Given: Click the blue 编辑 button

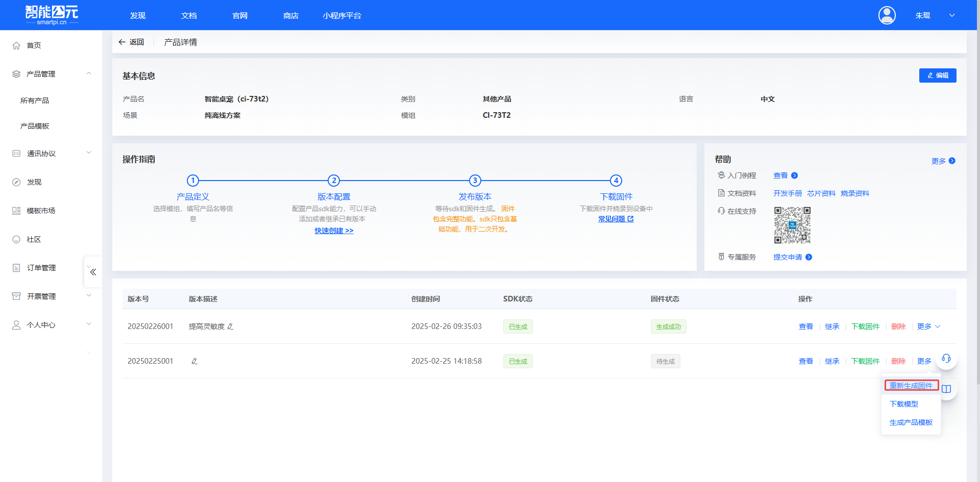Looking at the screenshot, I should 937,75.
